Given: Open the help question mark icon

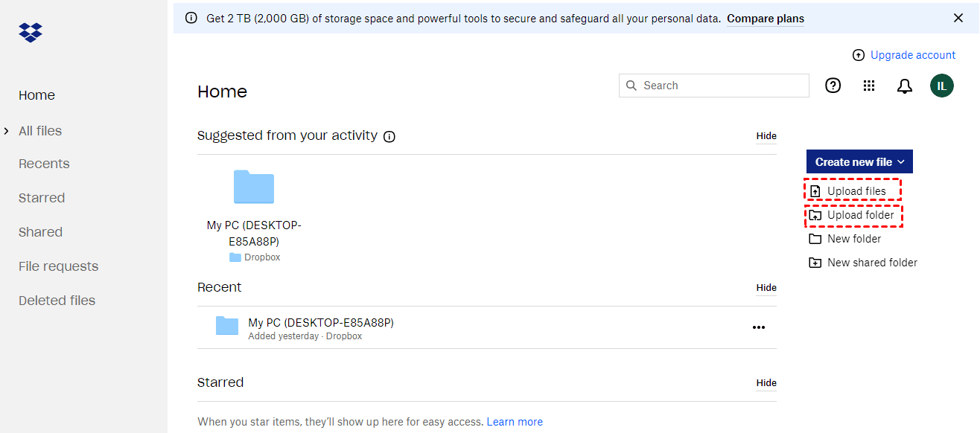Looking at the screenshot, I should click(x=833, y=86).
